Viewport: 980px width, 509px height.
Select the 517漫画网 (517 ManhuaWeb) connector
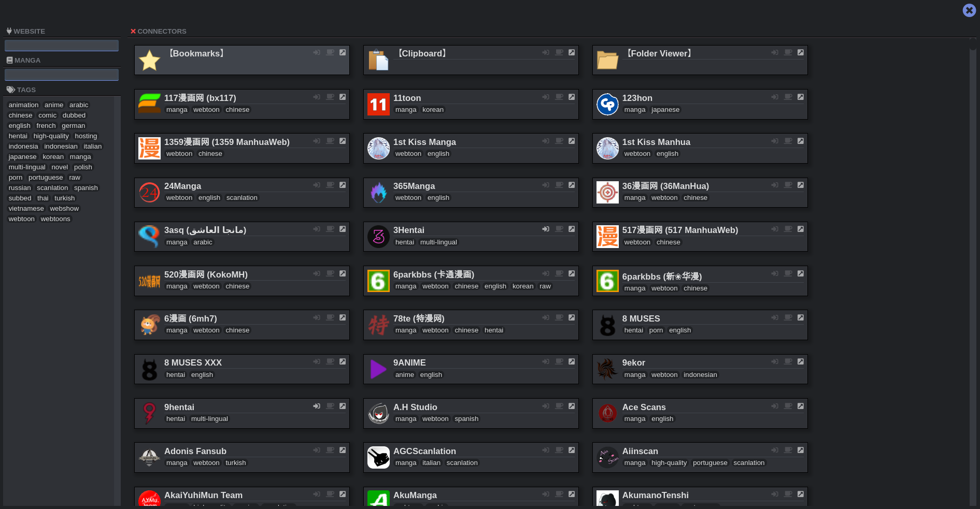pyautogui.click(x=700, y=237)
